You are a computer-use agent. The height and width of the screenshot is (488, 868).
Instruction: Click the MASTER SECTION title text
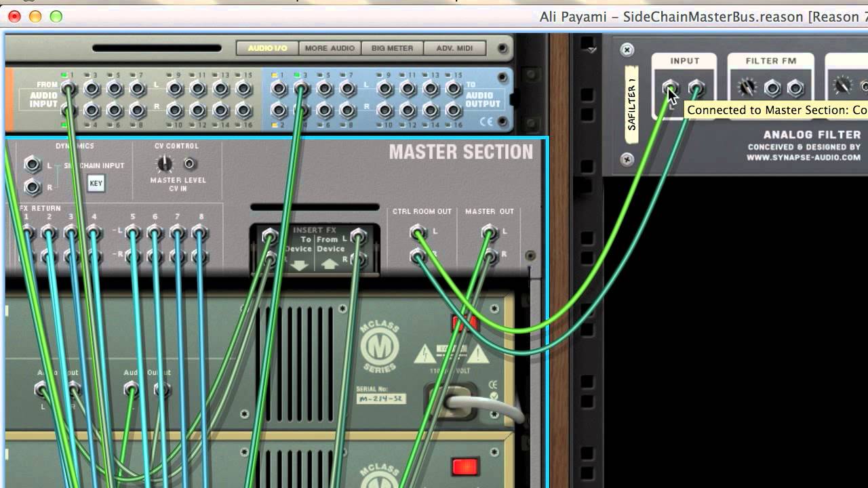point(461,152)
